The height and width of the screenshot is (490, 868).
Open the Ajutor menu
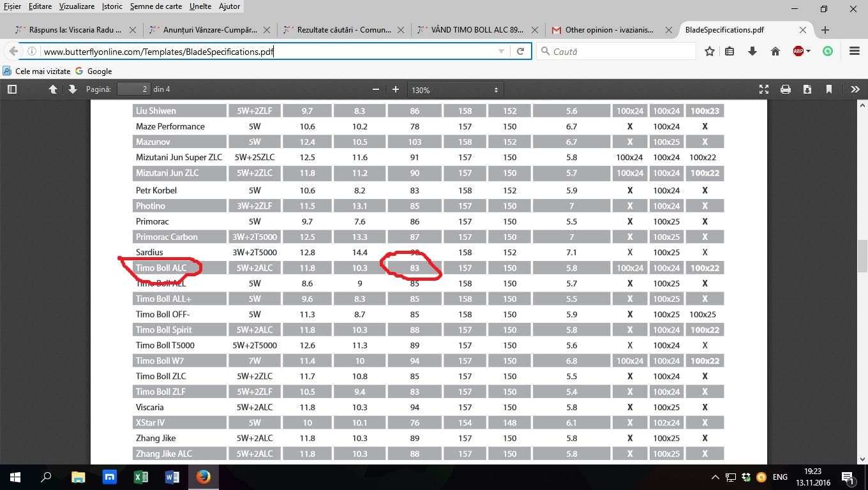coord(230,6)
